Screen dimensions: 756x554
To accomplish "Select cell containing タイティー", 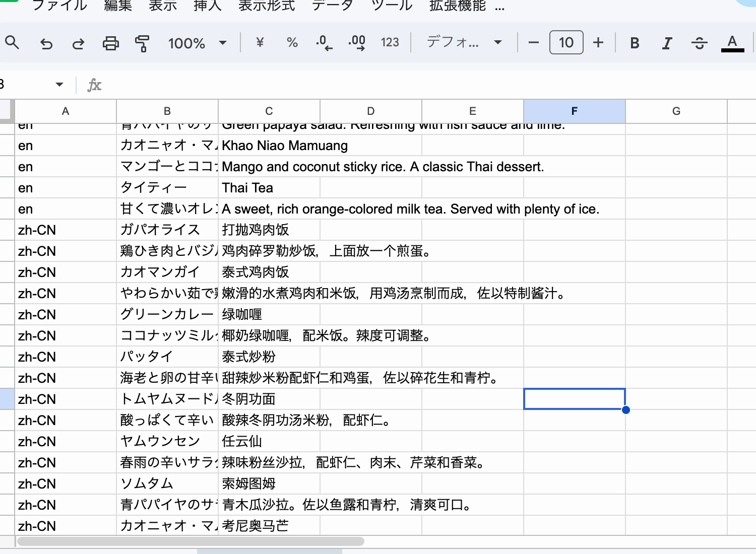I will [x=167, y=188].
